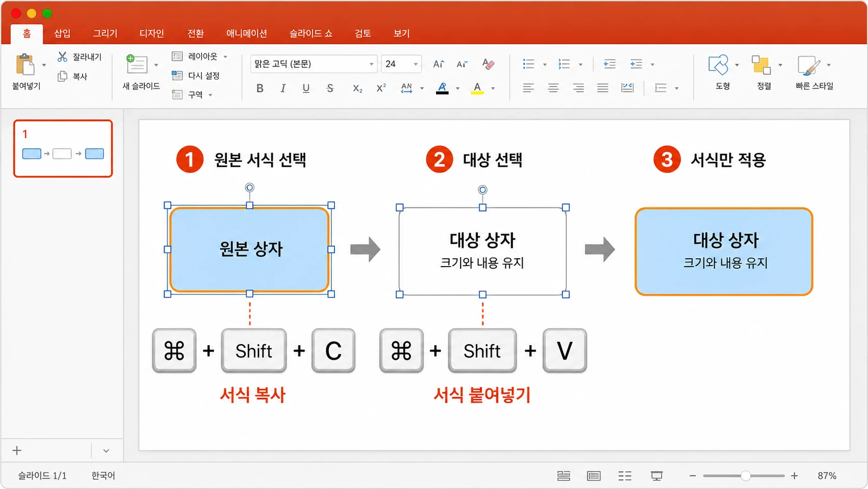Click the zoom slider handle
The width and height of the screenshot is (868, 489).
pyautogui.click(x=745, y=475)
